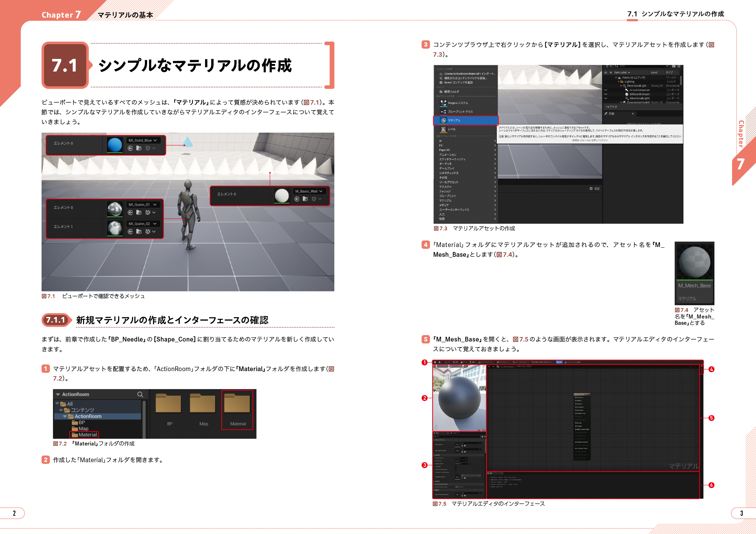
Task: Click browse-to-asset icon under M_Basic_Wall
Action: point(305,199)
